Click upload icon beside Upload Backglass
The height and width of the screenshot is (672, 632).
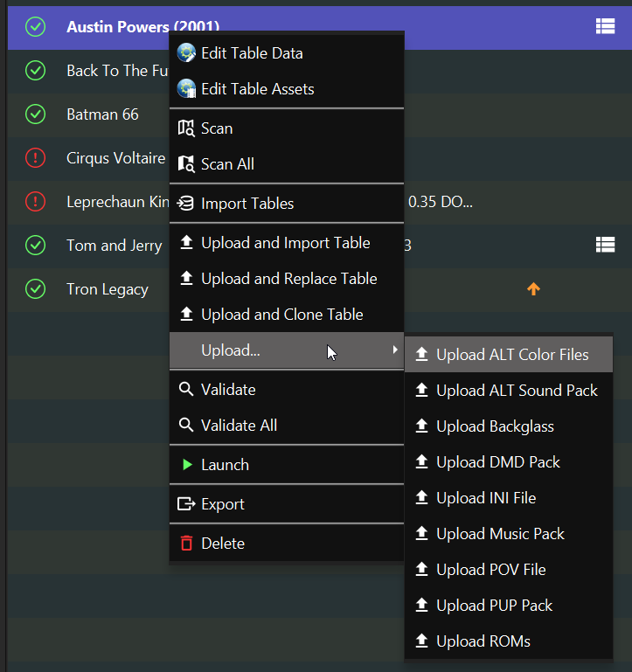(422, 426)
